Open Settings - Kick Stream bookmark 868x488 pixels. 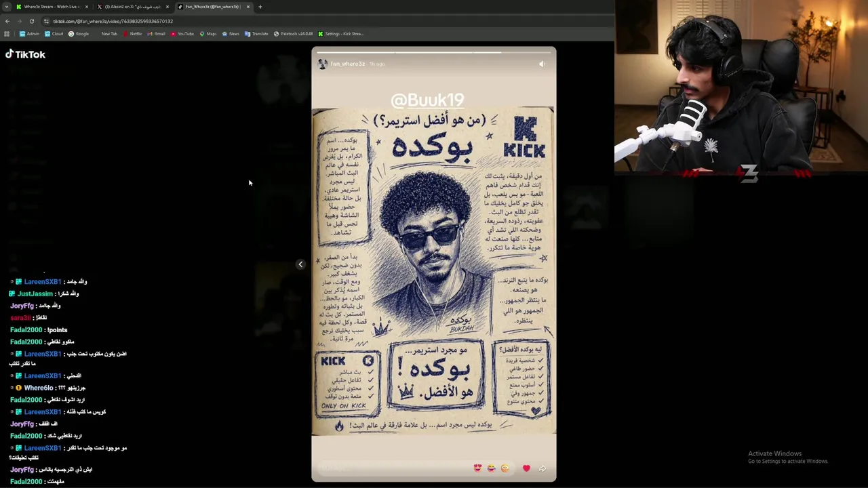341,34
